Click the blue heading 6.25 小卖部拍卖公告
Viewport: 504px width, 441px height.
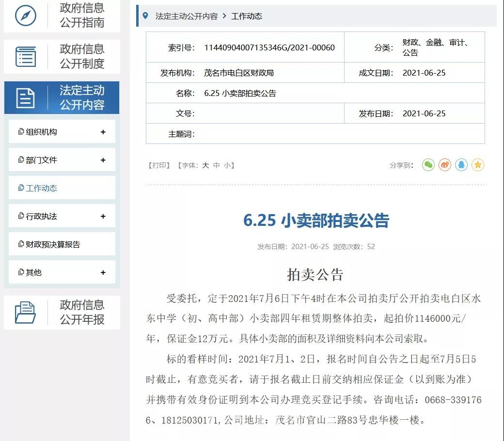[x=316, y=220]
